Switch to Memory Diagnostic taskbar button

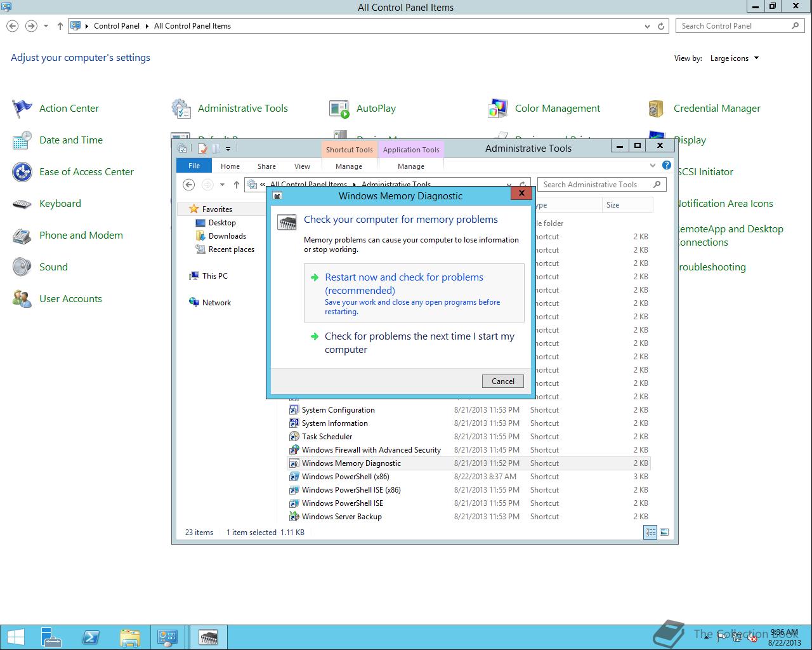point(209,637)
